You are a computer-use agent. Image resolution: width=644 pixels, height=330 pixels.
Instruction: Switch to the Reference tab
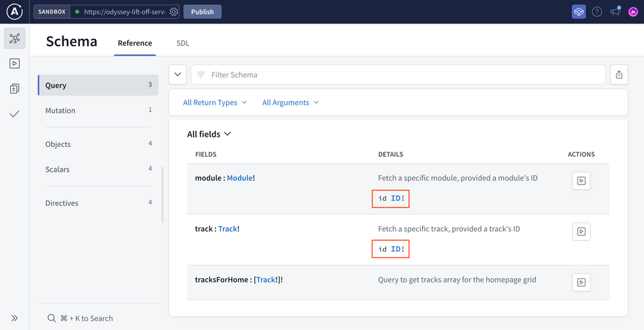click(x=135, y=43)
